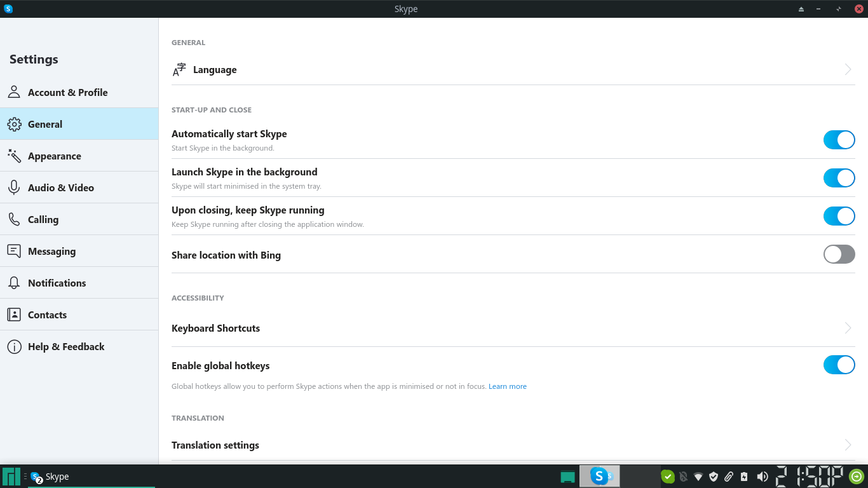Image resolution: width=868 pixels, height=488 pixels.
Task: Click the Appearance magic wand icon
Action: pyautogui.click(x=14, y=156)
